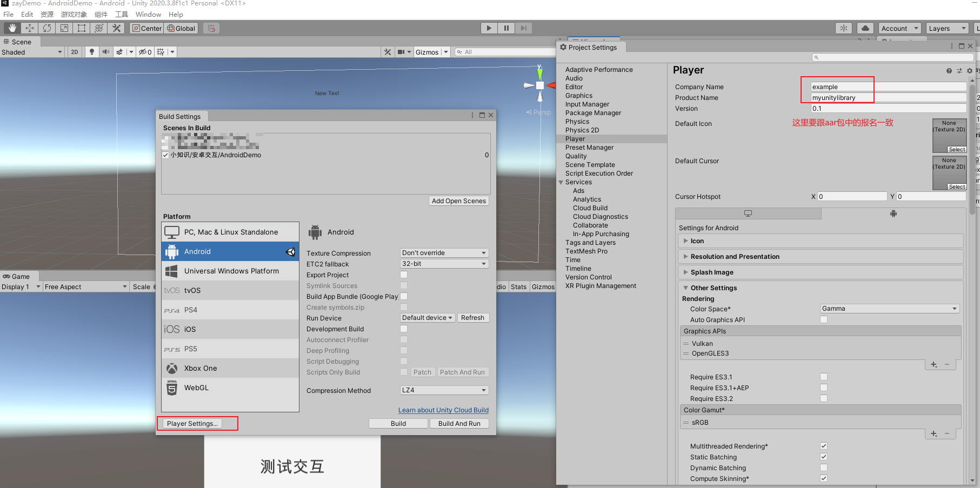
Task: Select Player in Project Settings list
Action: coord(612,139)
